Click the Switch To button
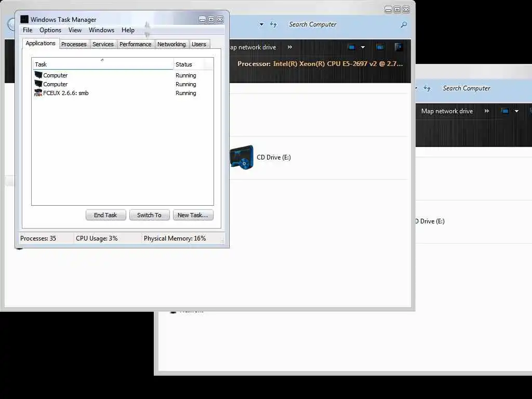The width and height of the screenshot is (532, 399). tap(149, 215)
